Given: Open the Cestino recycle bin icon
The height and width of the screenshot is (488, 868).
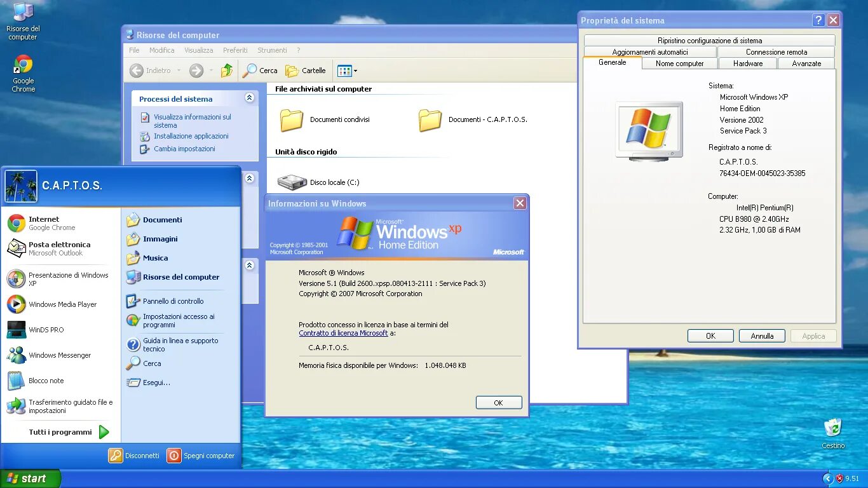Looking at the screenshot, I should [x=833, y=434].
